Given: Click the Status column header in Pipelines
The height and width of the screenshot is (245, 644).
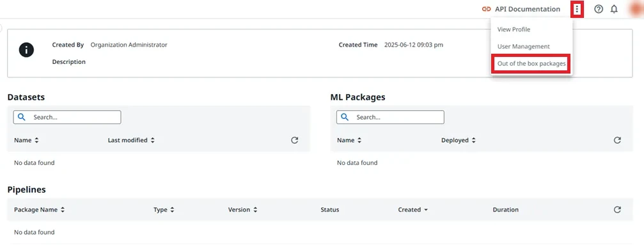Looking at the screenshot, I should (330, 210).
